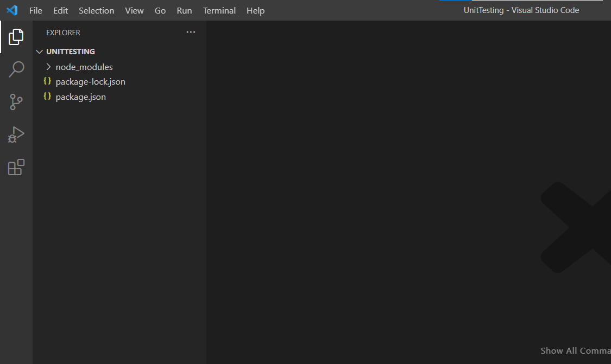Open the Go menu
The image size is (611, 364).
point(160,10)
